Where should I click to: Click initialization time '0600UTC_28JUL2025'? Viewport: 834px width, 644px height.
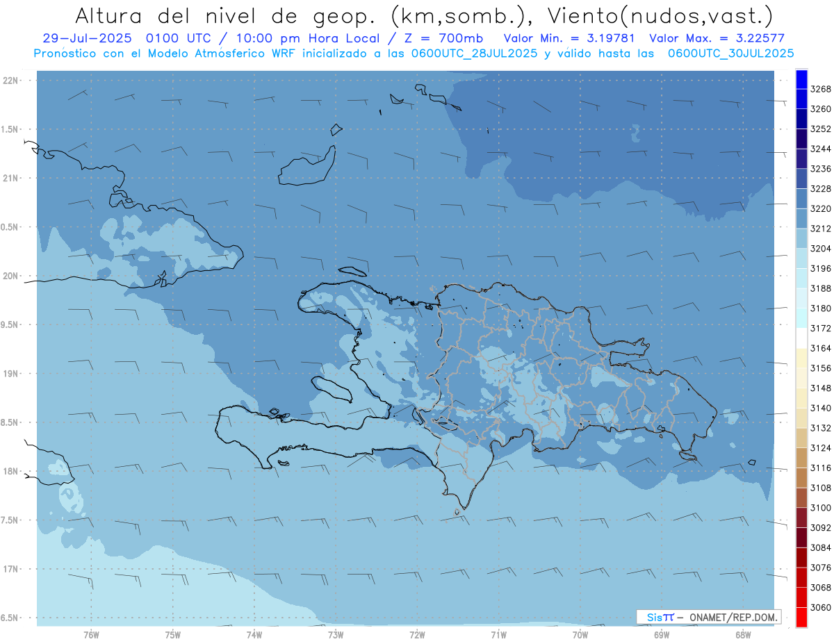[x=473, y=53]
